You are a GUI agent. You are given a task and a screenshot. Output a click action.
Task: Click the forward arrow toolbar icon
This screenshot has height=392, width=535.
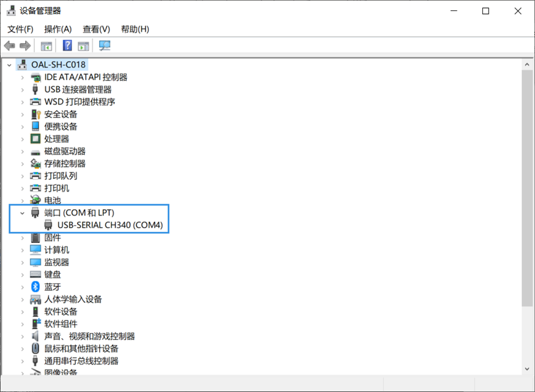25,45
